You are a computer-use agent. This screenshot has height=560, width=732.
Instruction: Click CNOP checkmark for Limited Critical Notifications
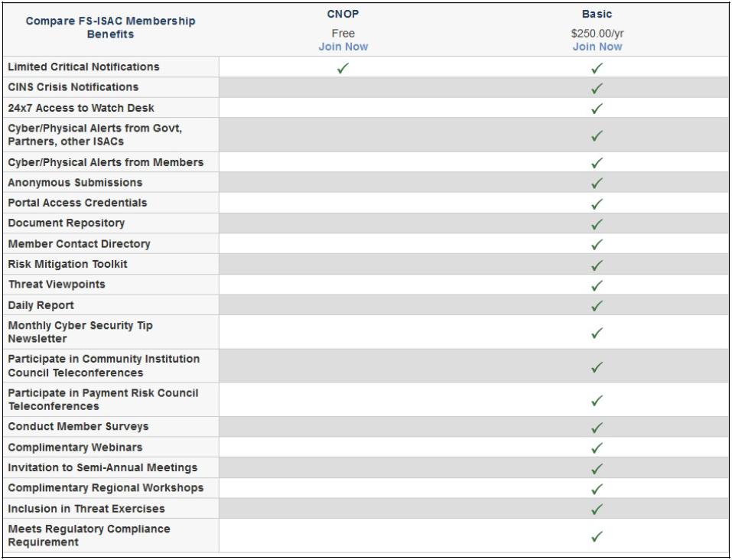click(x=343, y=67)
